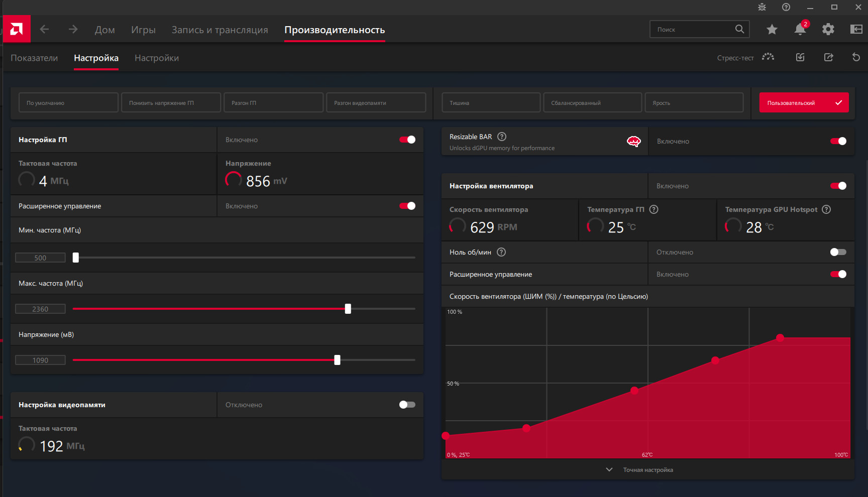Select Разгон видеопамяти preset
This screenshot has height=497, width=868.
point(376,102)
